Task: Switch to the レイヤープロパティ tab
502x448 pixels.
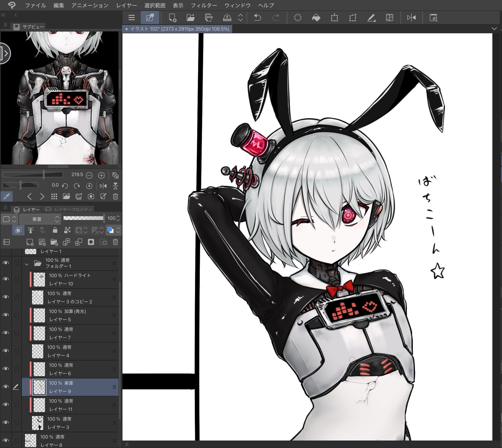Action: pyautogui.click(x=69, y=209)
